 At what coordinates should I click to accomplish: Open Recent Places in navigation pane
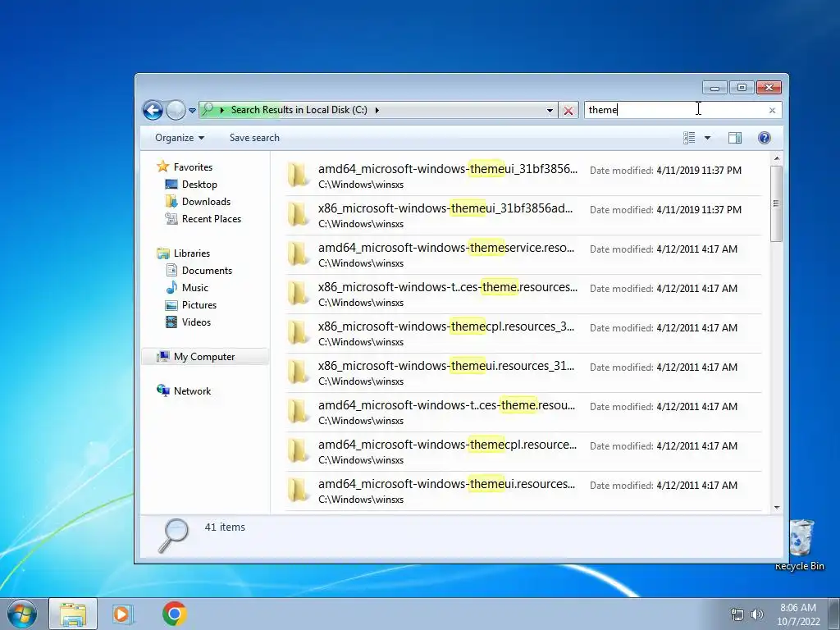[211, 218]
